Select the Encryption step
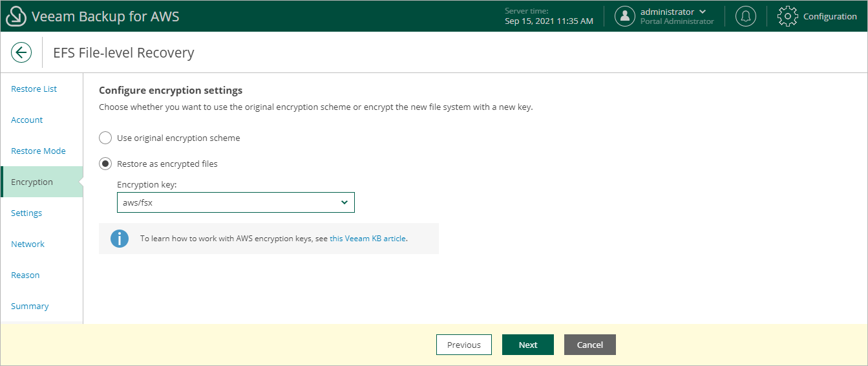This screenshot has width=868, height=366. tap(41, 182)
